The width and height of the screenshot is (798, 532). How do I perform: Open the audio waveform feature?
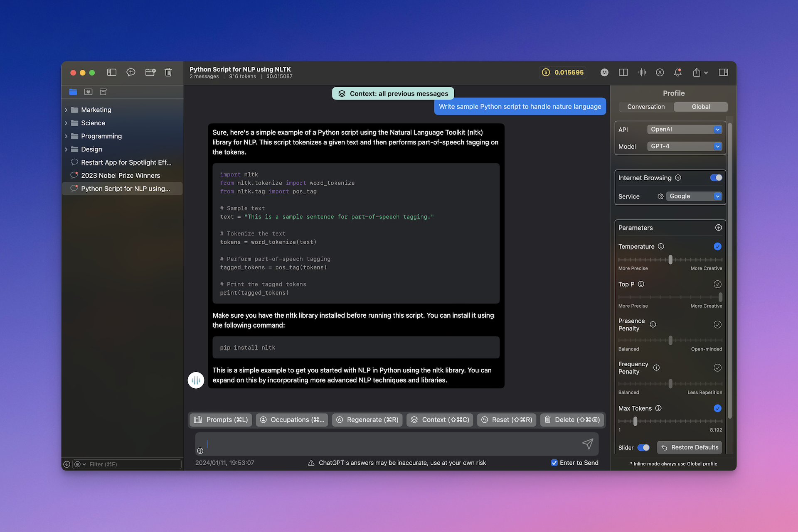642,72
